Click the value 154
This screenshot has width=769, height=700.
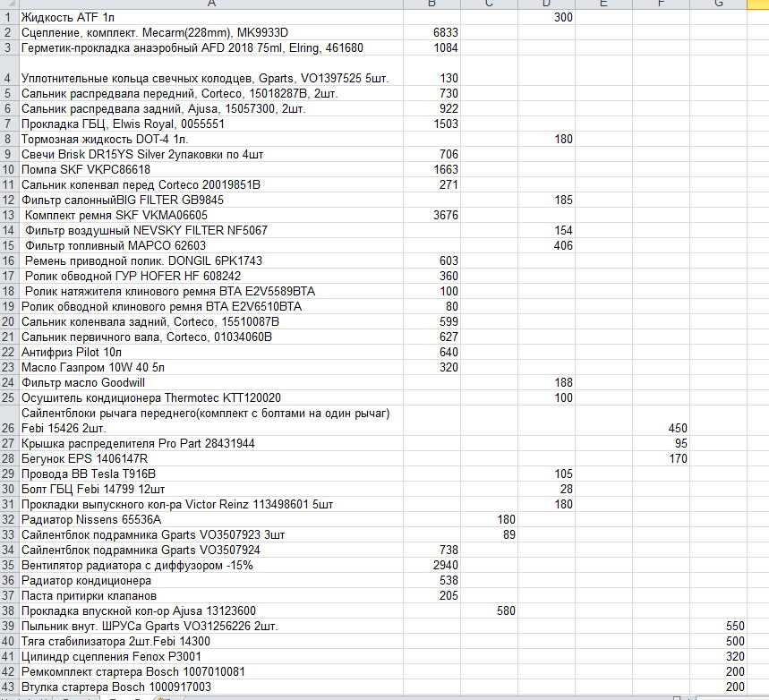point(563,230)
